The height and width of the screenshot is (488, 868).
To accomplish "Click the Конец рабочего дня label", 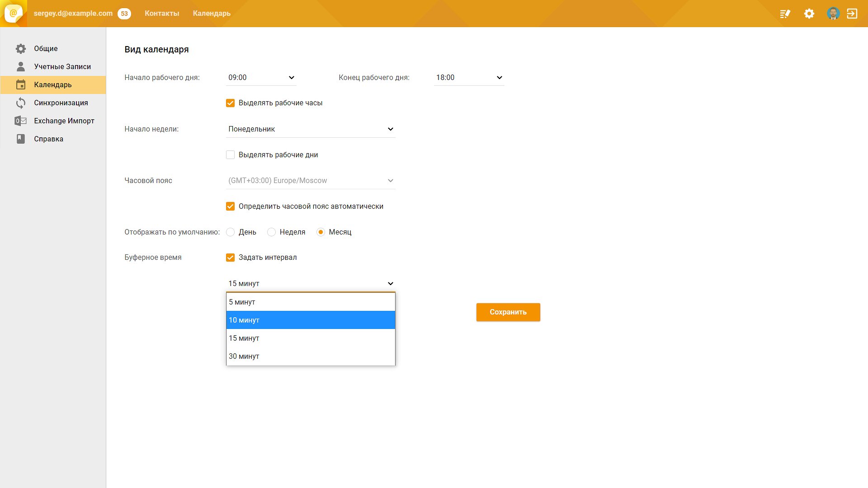I will coord(374,78).
